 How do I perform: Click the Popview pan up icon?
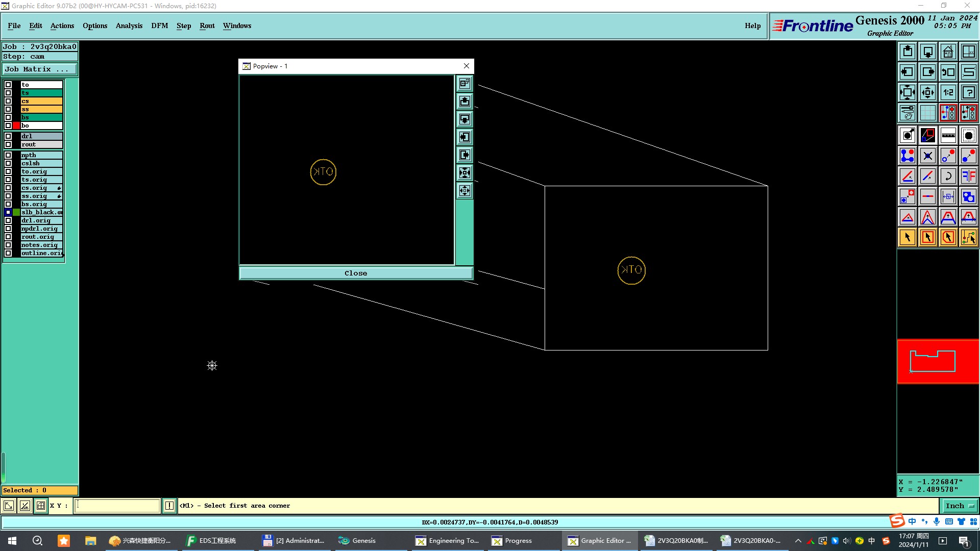464,102
